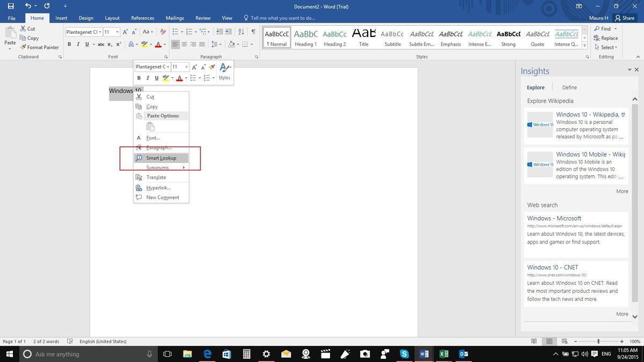Toggle Show/Hide paragraph marks

[253, 32]
